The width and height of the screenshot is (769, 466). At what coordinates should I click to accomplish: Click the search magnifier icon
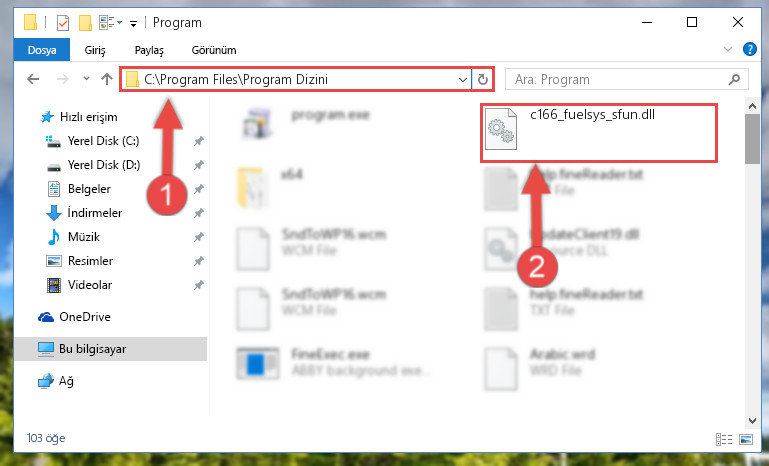(734, 79)
